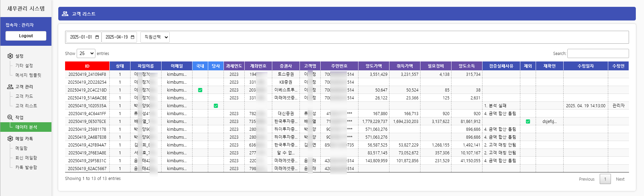Toggle 제외 checkbox in row 20250419_0E507ECE

coord(528,122)
